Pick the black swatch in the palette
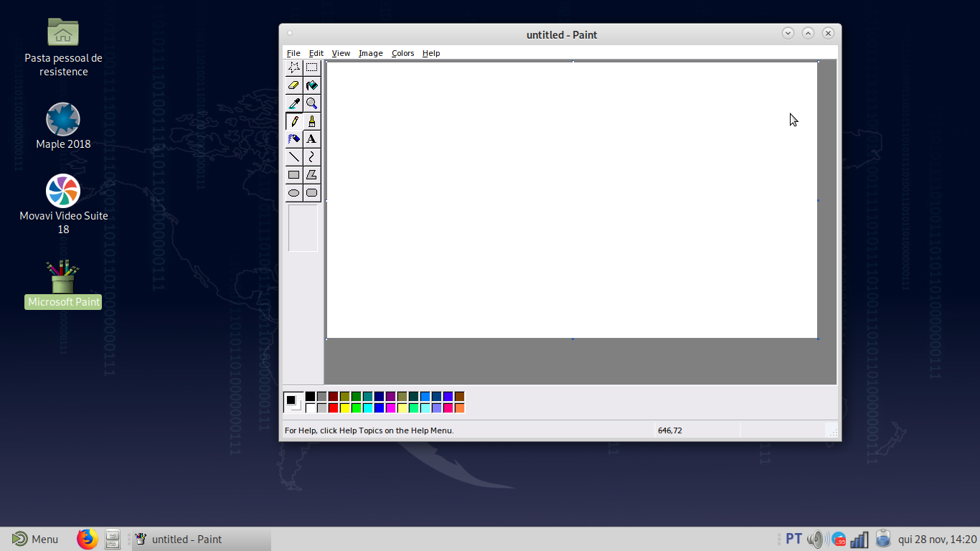The height and width of the screenshot is (551, 980). coord(311,397)
